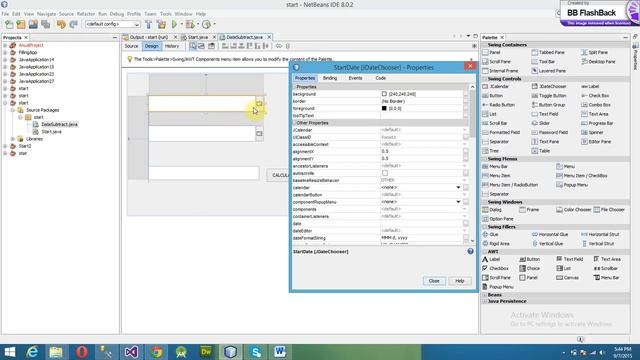Open the componentPopupMenu property dropdown
This screenshot has height=360, width=640.
click(x=458, y=202)
